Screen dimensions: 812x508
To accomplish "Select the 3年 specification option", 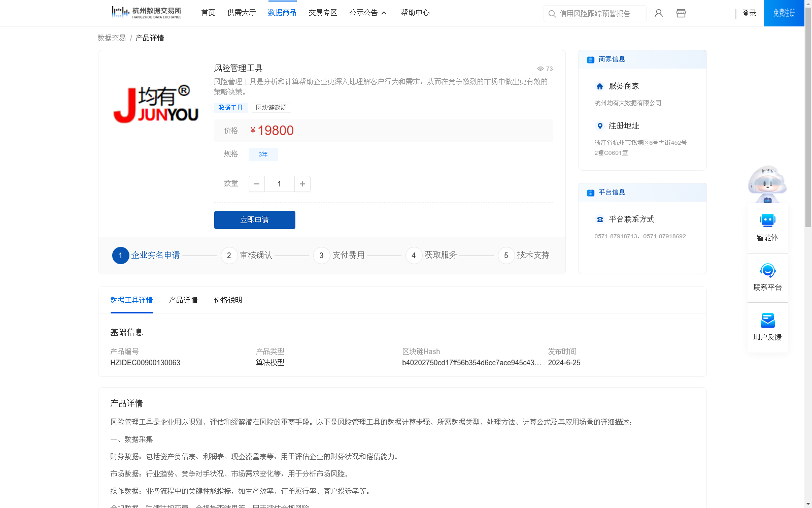I will pos(263,154).
